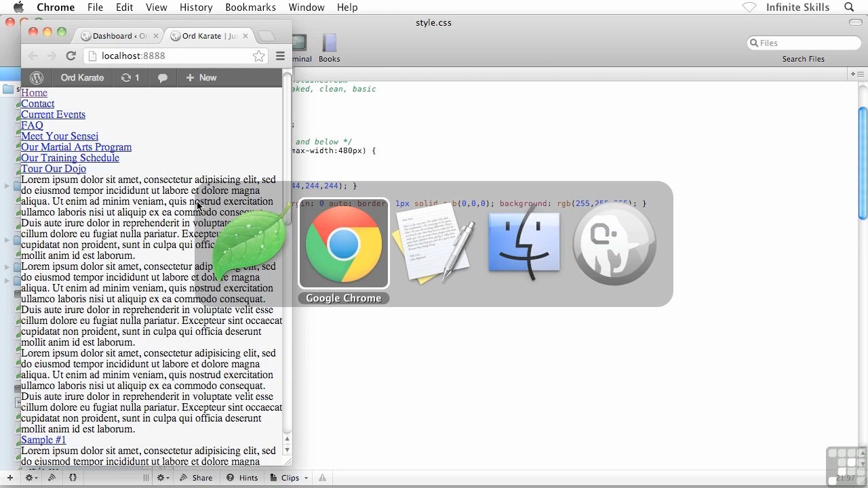Open a new Chrome tab
The width and height of the screenshot is (868, 488).
(267, 36)
